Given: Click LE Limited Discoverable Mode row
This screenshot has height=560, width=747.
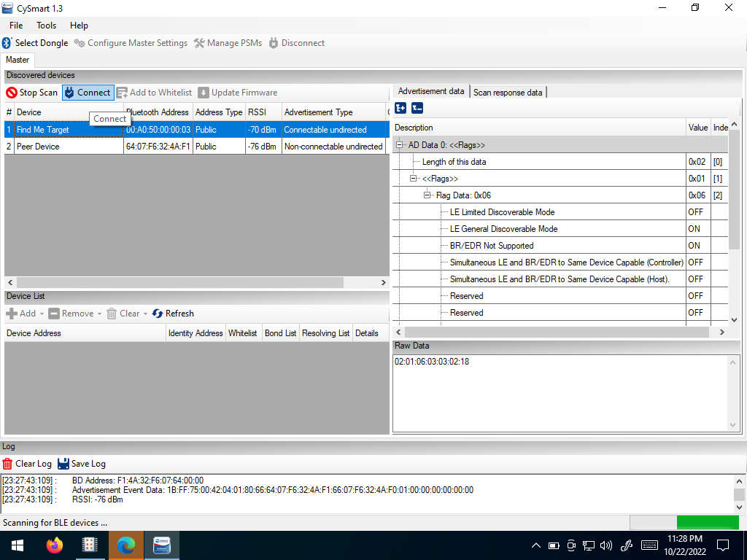Looking at the screenshot, I should point(560,212).
